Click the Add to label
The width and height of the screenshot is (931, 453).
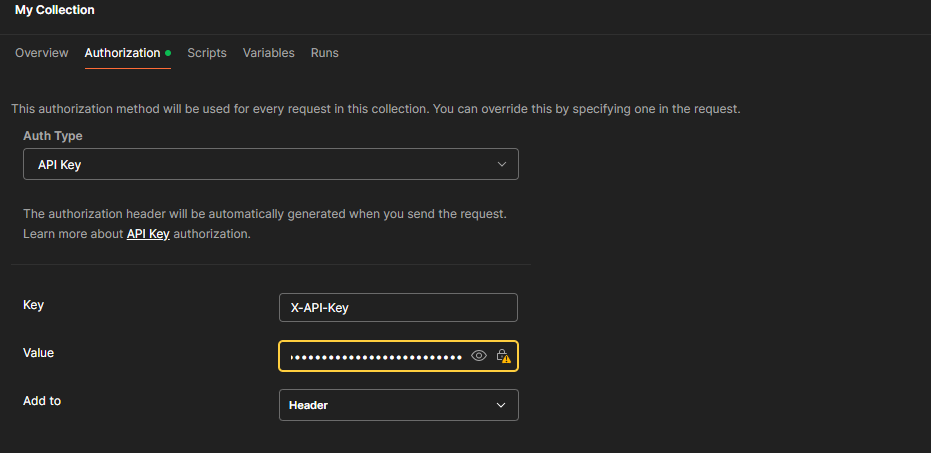coord(42,401)
